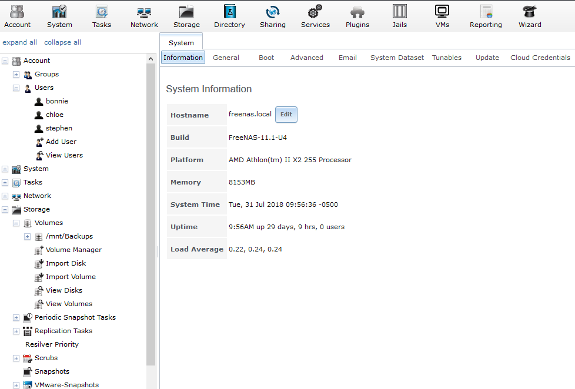Open View Disks in the tree
This screenshot has height=389, width=575.
point(64,290)
